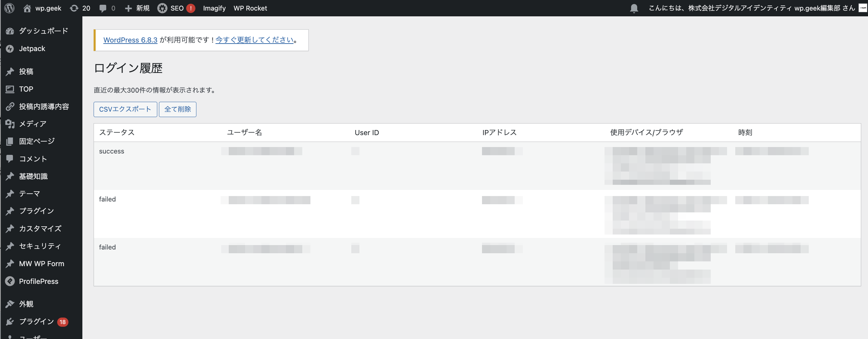Screen dimensions: 868x339
Task: Expand the プラグイン menu with 18 badge
Action: click(x=36, y=321)
